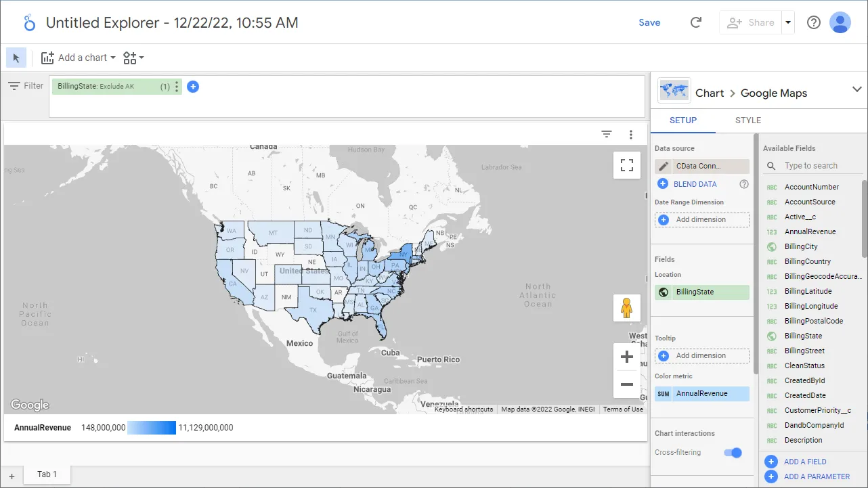Open the help icon in the header
This screenshot has width=868, height=488.
(x=813, y=22)
